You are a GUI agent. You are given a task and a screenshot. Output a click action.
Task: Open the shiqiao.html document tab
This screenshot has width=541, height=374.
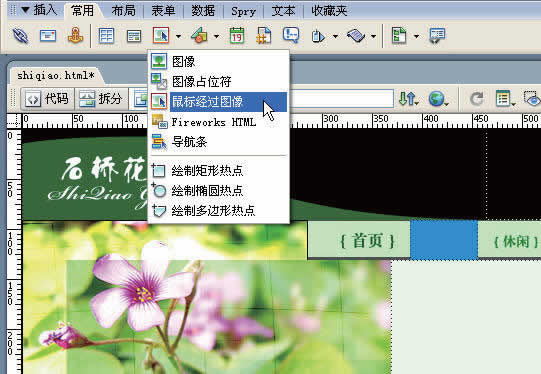[x=56, y=75]
